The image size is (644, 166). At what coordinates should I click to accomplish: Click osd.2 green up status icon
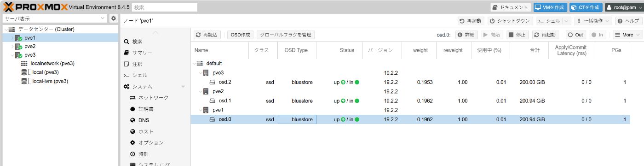pos(343,82)
